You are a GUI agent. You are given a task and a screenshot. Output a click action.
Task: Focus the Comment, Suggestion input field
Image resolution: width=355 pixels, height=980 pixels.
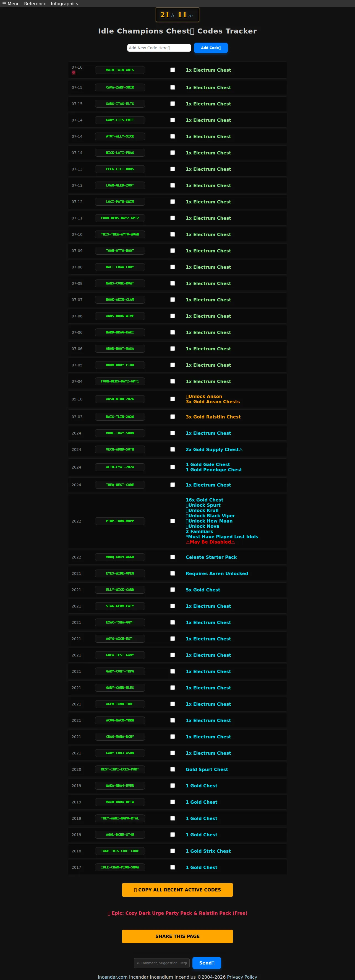161,963
